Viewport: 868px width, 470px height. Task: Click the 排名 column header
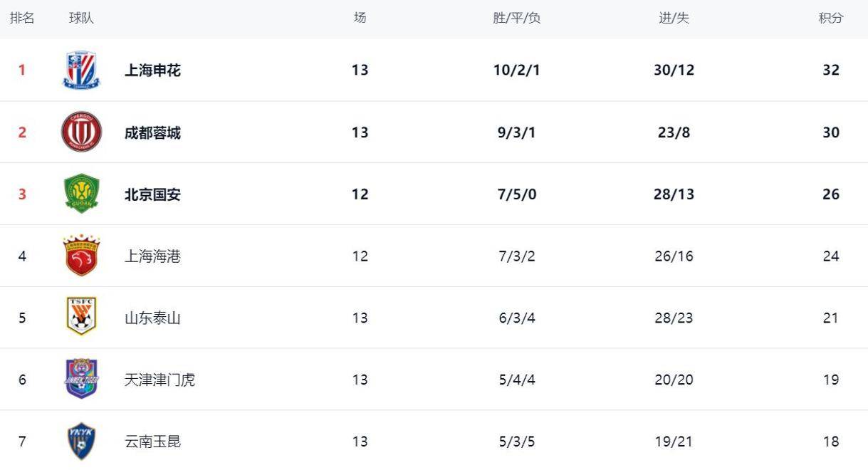click(x=22, y=18)
